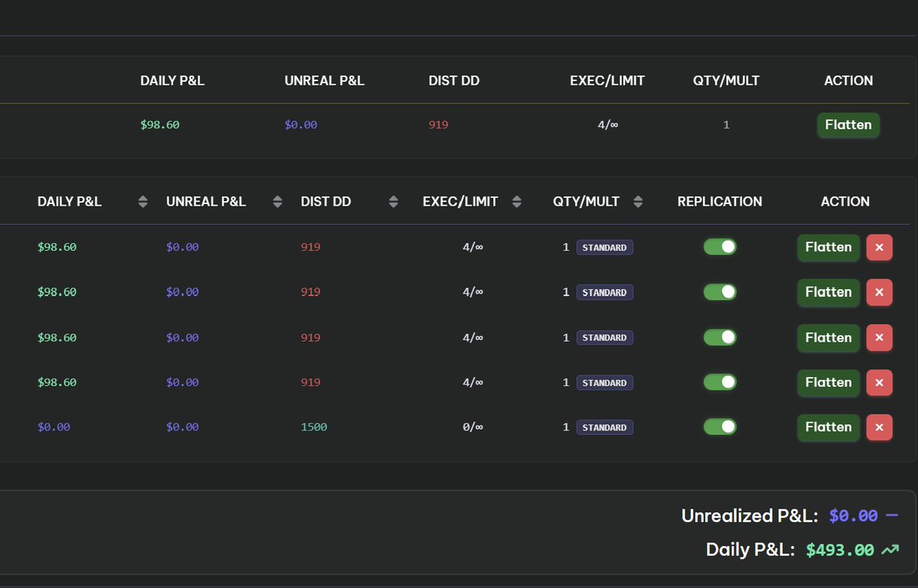Click the dash icon beside Unrealized P&L total
This screenshot has height=588, width=918.
click(x=891, y=515)
